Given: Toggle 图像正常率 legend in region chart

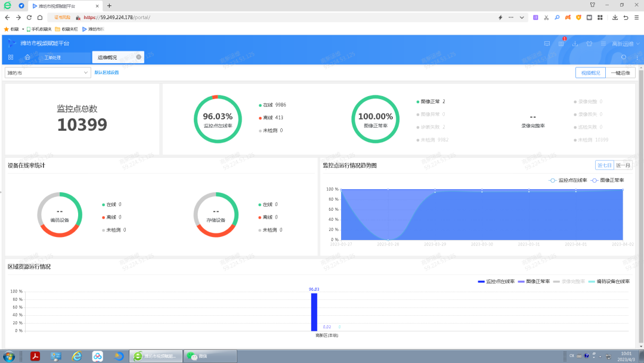Looking at the screenshot, I should tap(534, 282).
